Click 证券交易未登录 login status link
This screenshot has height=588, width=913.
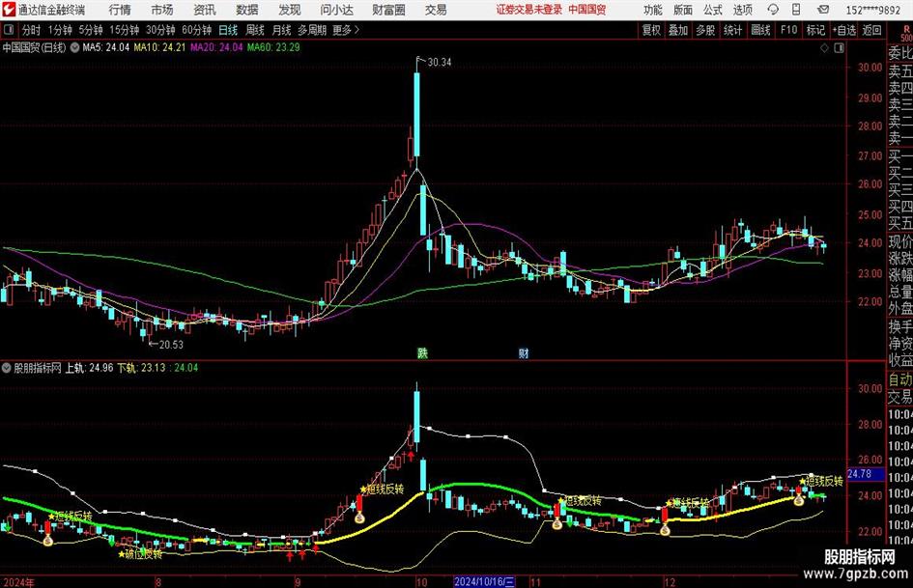coord(529,10)
